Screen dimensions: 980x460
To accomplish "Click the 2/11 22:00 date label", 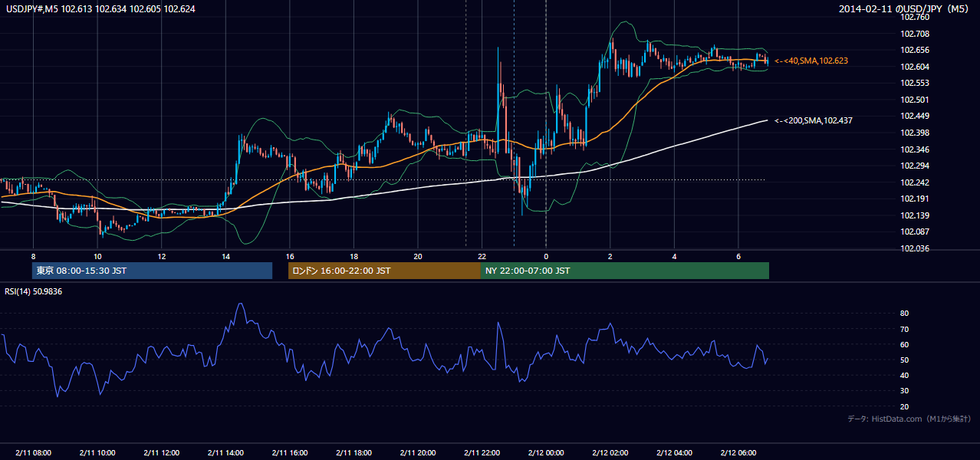I will coord(482,452).
